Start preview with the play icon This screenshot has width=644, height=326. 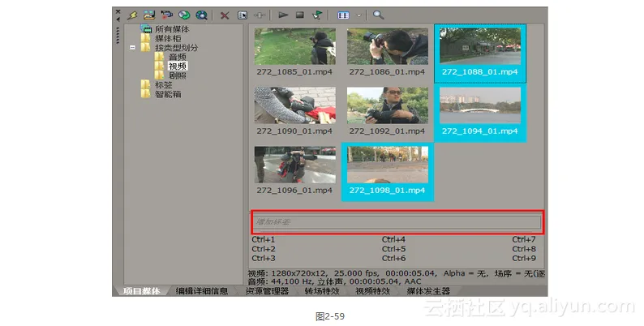pos(283,15)
